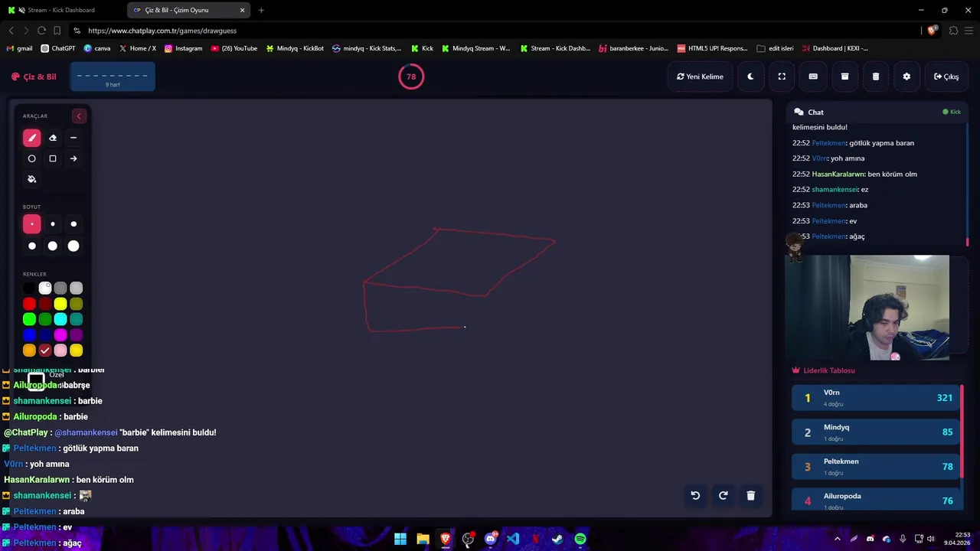Viewport: 980px width, 551px height.
Task: Click the Çiz & Bil logo
Action: tap(34, 77)
